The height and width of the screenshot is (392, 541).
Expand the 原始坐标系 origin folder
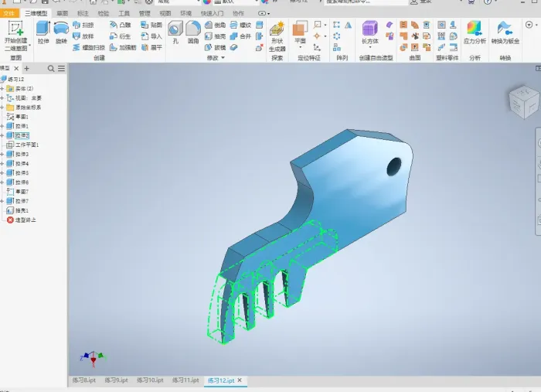point(2,107)
